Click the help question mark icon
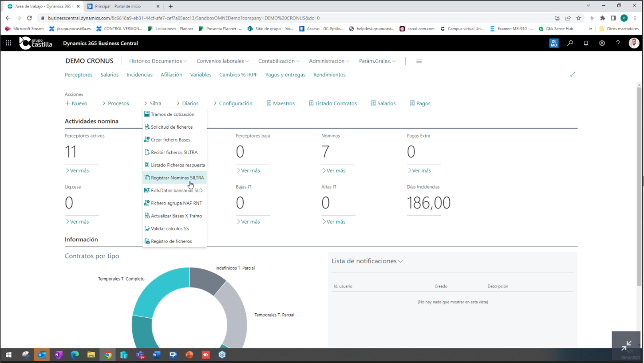644x363 pixels. pos(618,43)
